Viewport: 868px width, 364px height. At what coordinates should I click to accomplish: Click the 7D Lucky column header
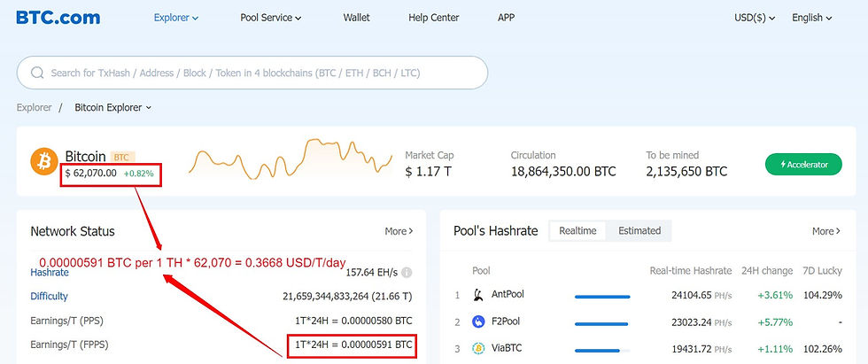[822, 271]
